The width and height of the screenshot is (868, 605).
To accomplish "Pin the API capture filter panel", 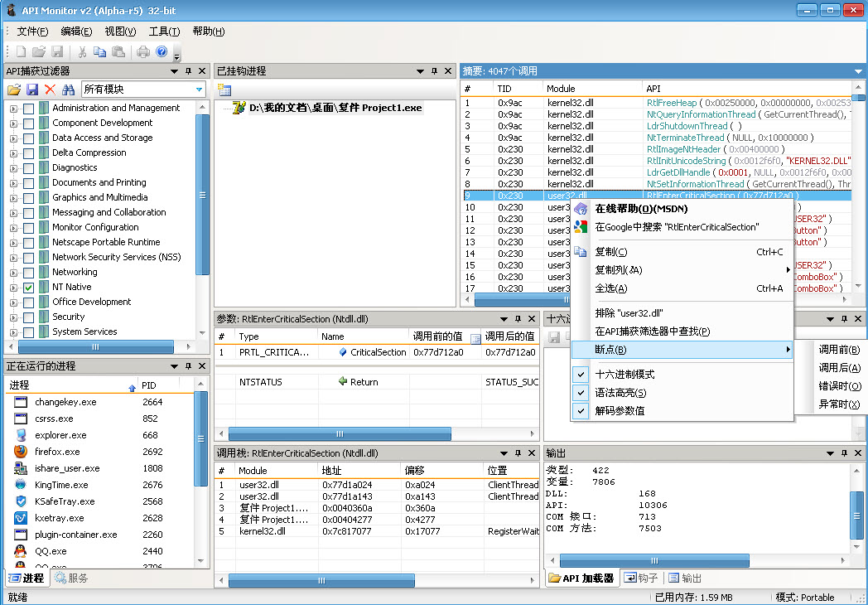I will [188, 71].
